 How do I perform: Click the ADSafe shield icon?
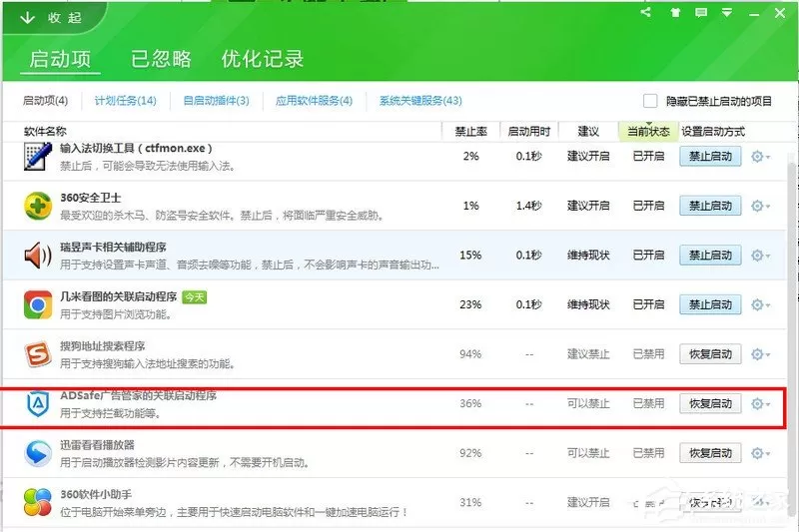[38, 403]
